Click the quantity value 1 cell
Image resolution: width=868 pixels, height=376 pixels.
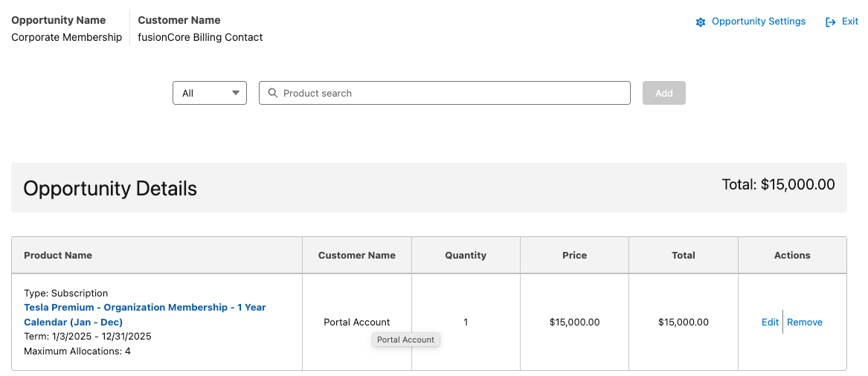(466, 322)
